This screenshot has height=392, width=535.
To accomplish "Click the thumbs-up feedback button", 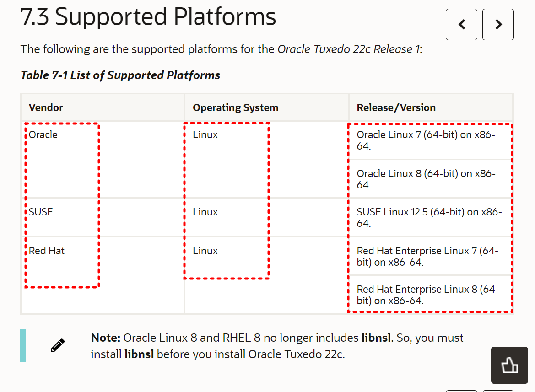I will click(x=509, y=365).
